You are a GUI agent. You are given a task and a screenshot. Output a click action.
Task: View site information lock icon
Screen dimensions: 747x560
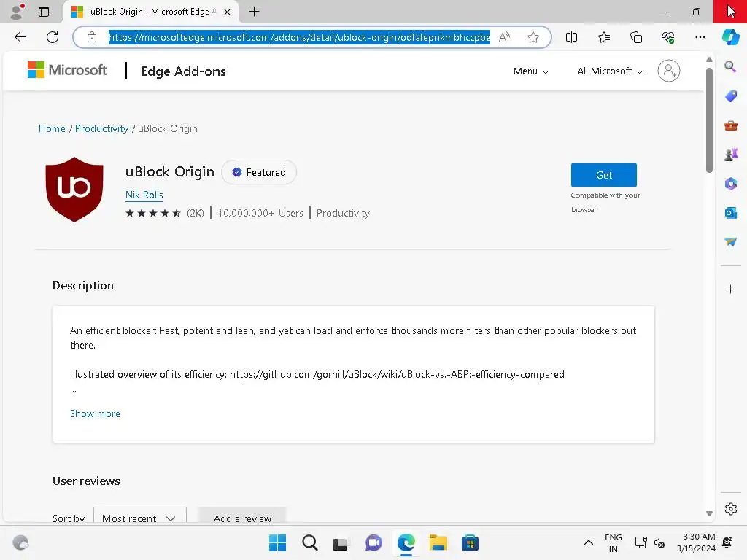92,37
